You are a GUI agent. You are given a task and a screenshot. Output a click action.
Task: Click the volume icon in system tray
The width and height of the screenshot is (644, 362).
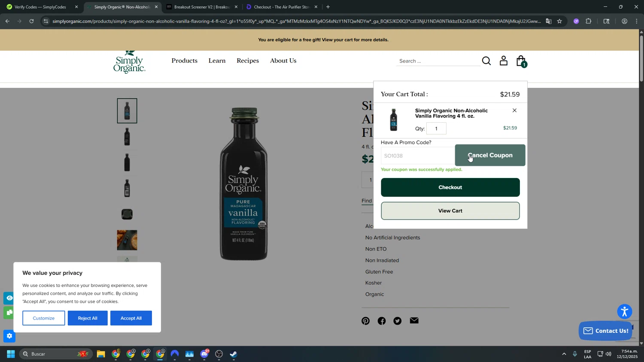609,354
